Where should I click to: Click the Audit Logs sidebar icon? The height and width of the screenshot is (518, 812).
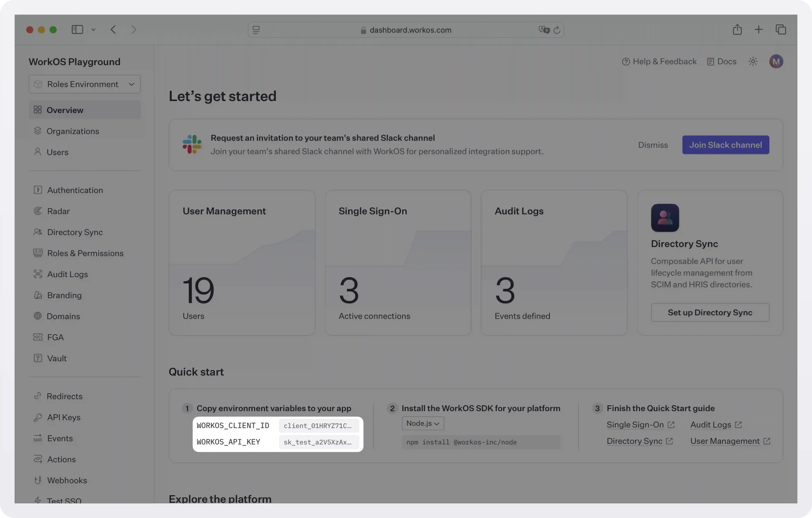38,274
